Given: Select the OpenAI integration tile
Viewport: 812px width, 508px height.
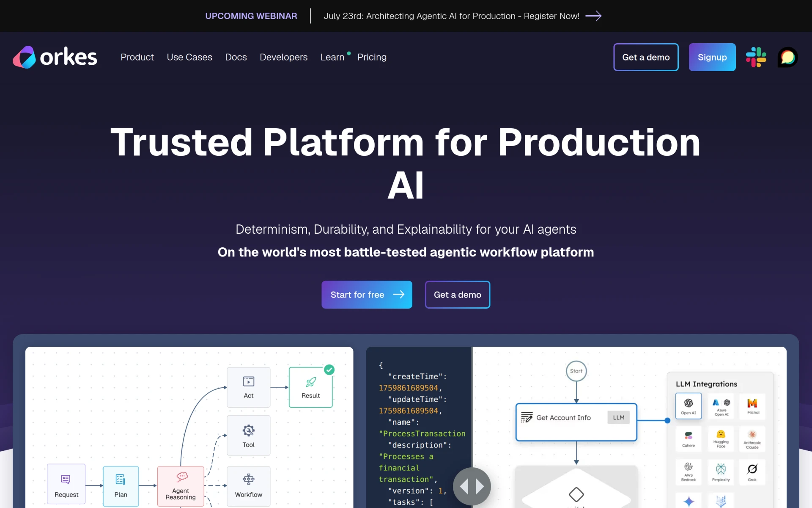Looking at the screenshot, I should click(689, 406).
